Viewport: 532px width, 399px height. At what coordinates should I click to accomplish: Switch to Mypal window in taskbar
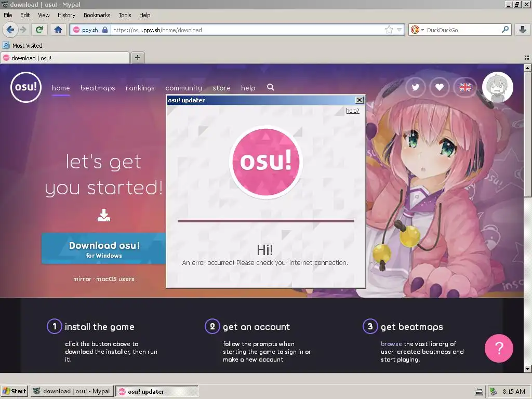pyautogui.click(x=72, y=391)
